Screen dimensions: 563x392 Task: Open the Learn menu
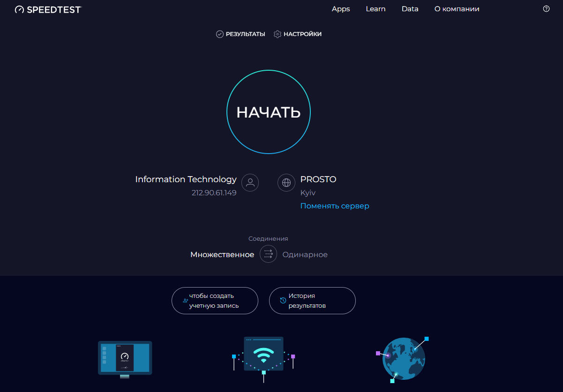click(x=375, y=9)
